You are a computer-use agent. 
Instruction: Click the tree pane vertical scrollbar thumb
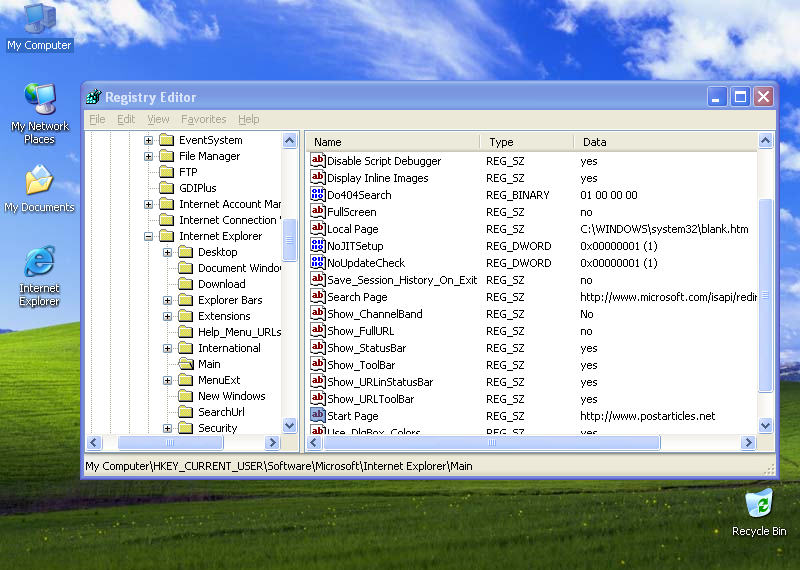pyautogui.click(x=290, y=240)
